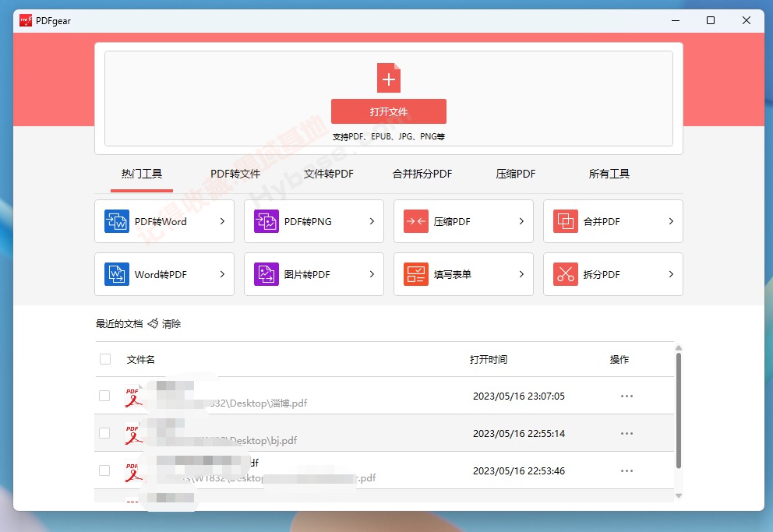773x532 pixels.
Task: Click PDF icon in the 22:53:46 row
Action: point(133,471)
